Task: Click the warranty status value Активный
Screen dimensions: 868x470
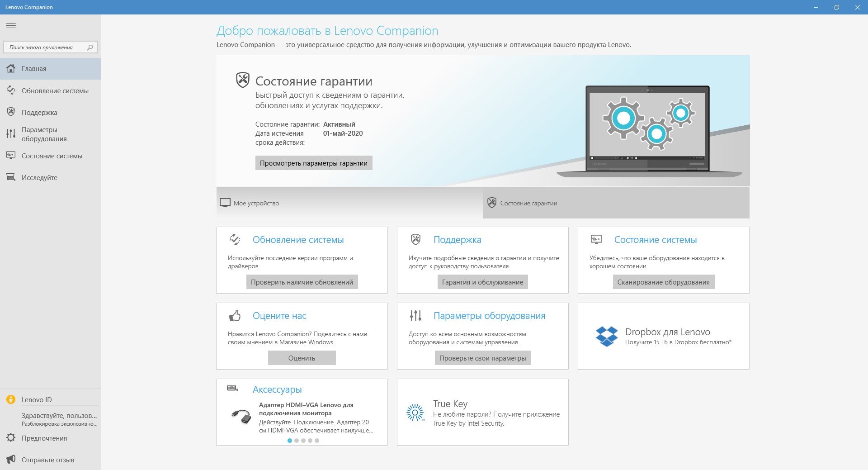Action: click(339, 124)
